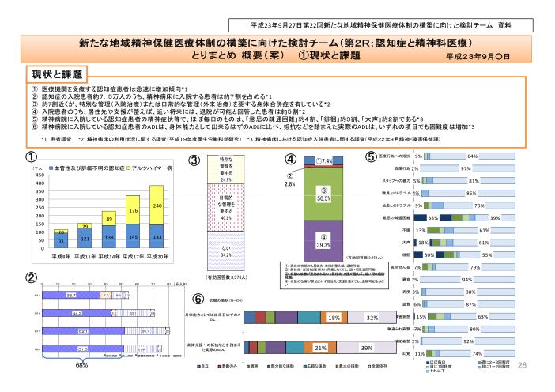This screenshot has height=392, width=555.
Task: Click the 39% segment in chart ⑥ lower bar
Action: point(366,348)
